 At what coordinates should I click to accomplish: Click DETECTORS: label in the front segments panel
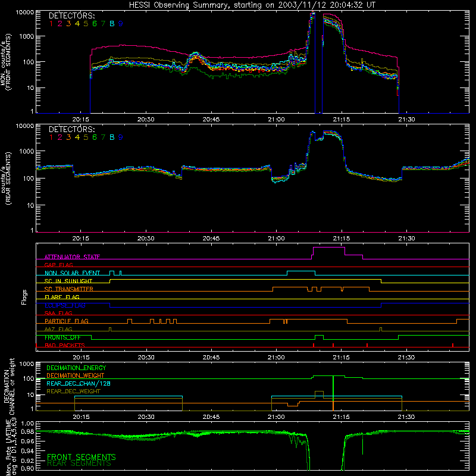tap(71, 15)
